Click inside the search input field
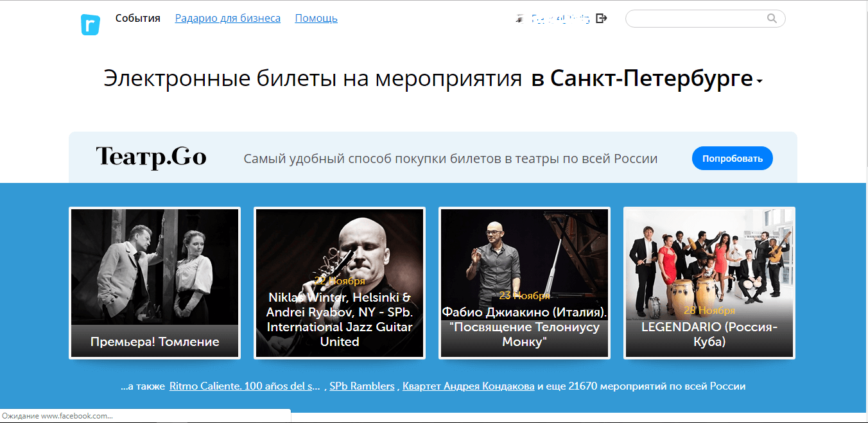 point(705,19)
